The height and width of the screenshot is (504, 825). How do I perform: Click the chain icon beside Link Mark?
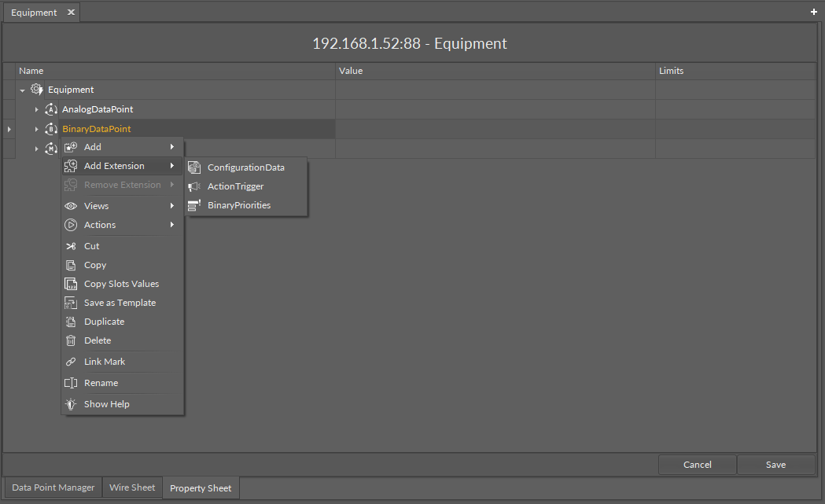pyautogui.click(x=71, y=362)
